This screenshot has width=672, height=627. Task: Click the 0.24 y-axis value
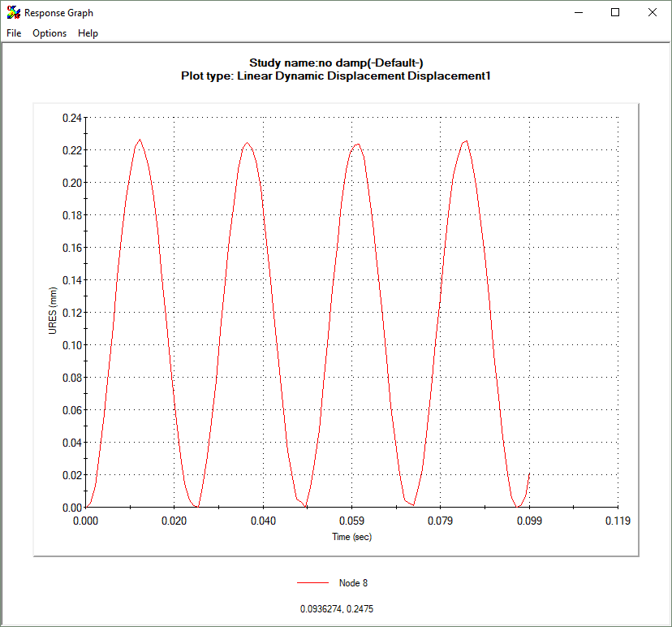pyautogui.click(x=72, y=118)
